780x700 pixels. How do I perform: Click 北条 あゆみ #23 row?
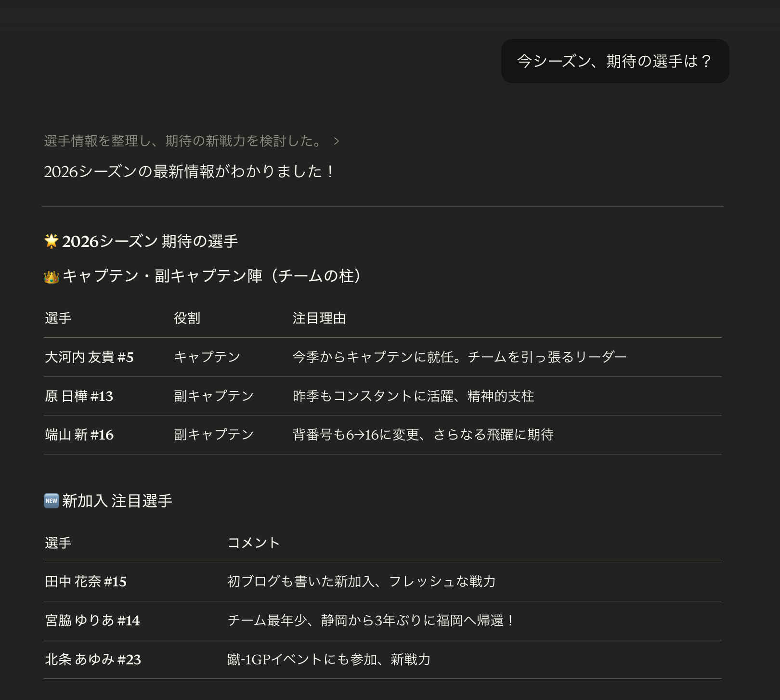coord(92,660)
